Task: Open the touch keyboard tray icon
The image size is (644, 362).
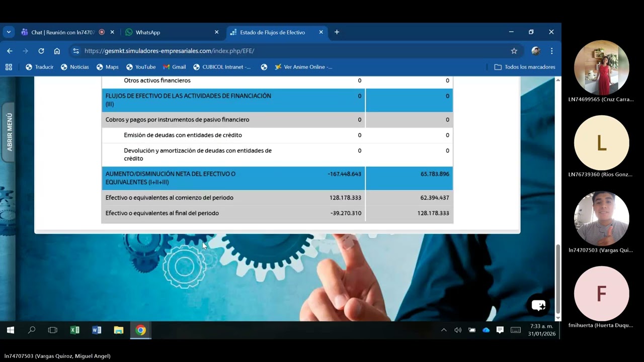Action: coord(516,330)
